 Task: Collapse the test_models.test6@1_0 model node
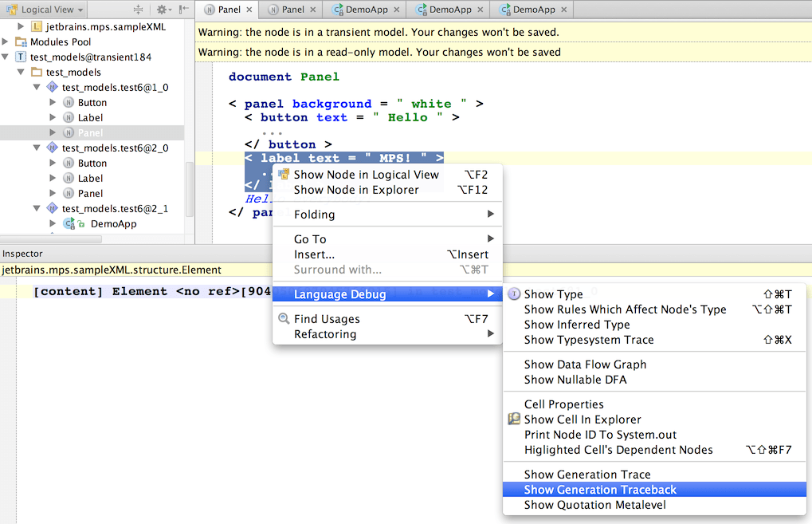point(36,87)
